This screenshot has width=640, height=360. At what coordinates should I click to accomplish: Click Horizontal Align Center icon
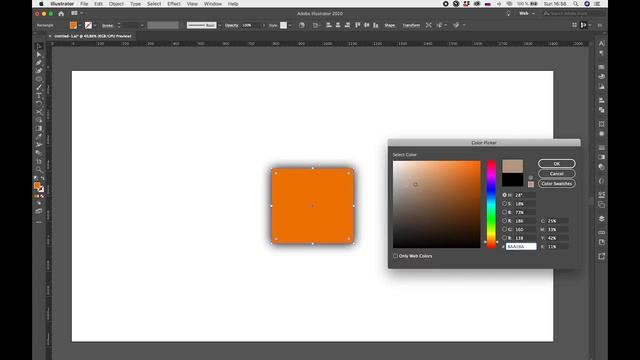coord(338,25)
